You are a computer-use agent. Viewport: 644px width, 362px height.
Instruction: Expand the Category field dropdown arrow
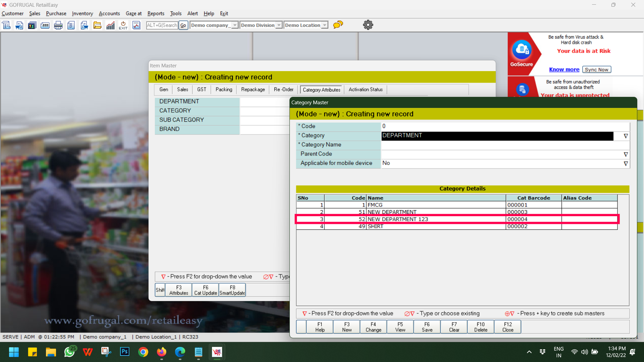pyautogui.click(x=626, y=136)
